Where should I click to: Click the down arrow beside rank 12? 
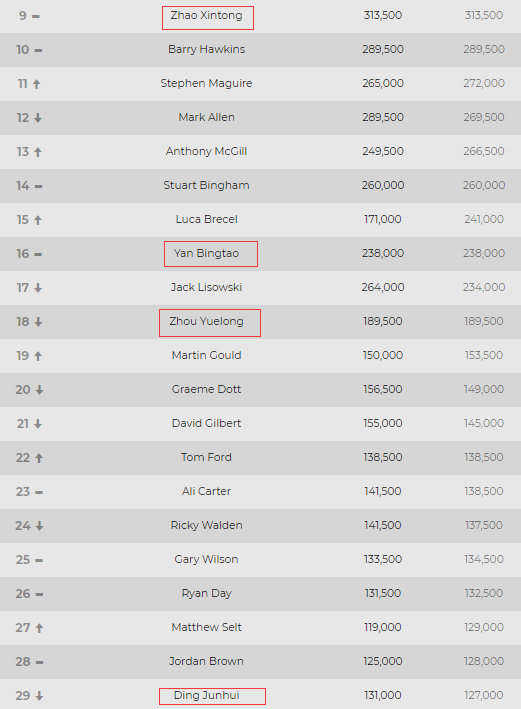tap(38, 118)
